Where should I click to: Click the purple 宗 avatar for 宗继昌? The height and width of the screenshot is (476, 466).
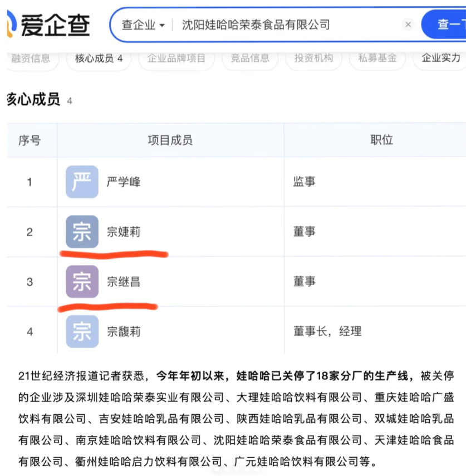(82, 281)
